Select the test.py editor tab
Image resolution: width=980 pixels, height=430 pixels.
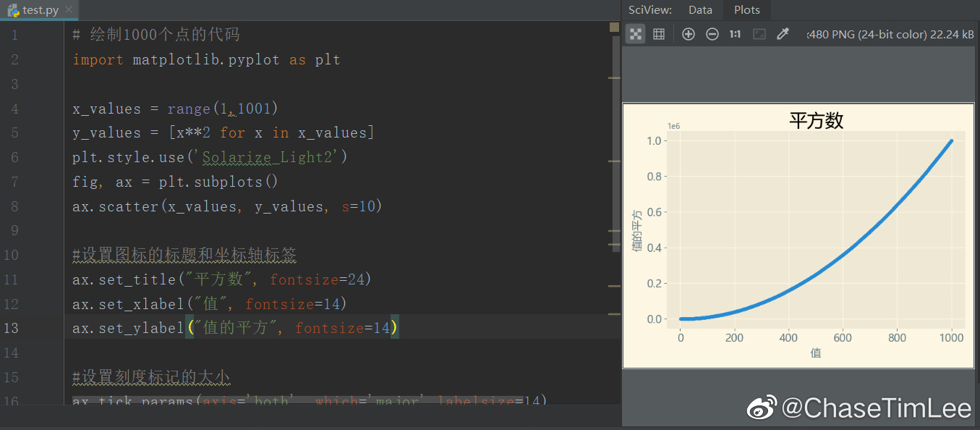point(40,10)
